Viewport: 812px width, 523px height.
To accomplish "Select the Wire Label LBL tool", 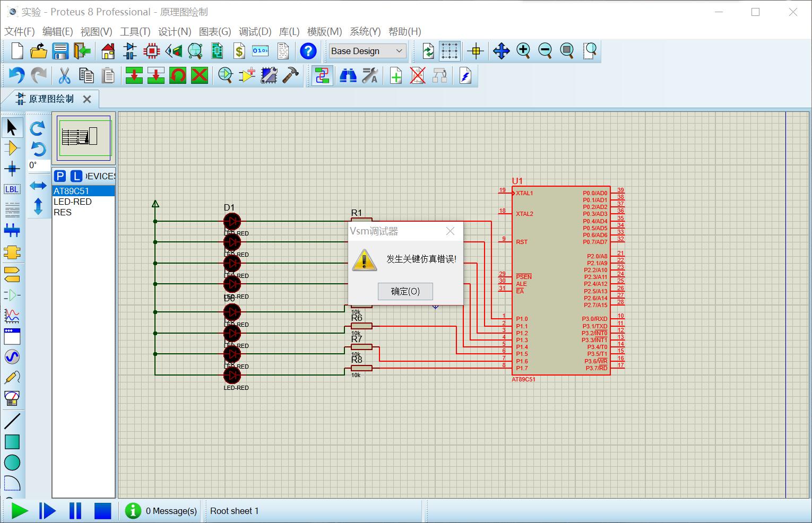I will coord(12,189).
